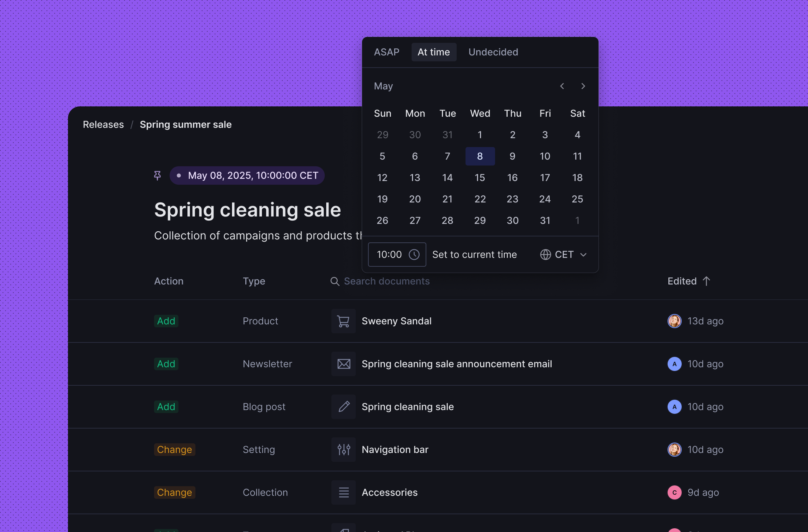The height and width of the screenshot is (532, 808).
Task: Switch to the ASAP scheduling tab
Action: click(x=386, y=52)
